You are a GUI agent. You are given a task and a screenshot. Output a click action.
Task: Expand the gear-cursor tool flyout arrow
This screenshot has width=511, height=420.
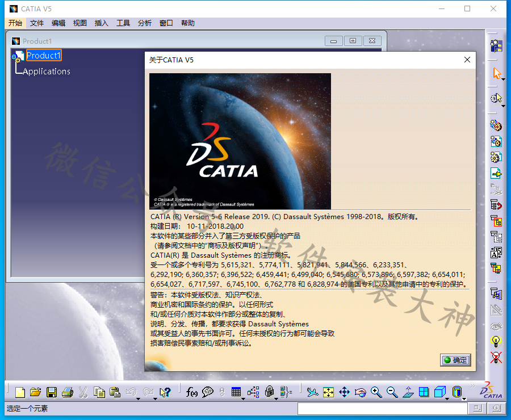tap(504, 106)
